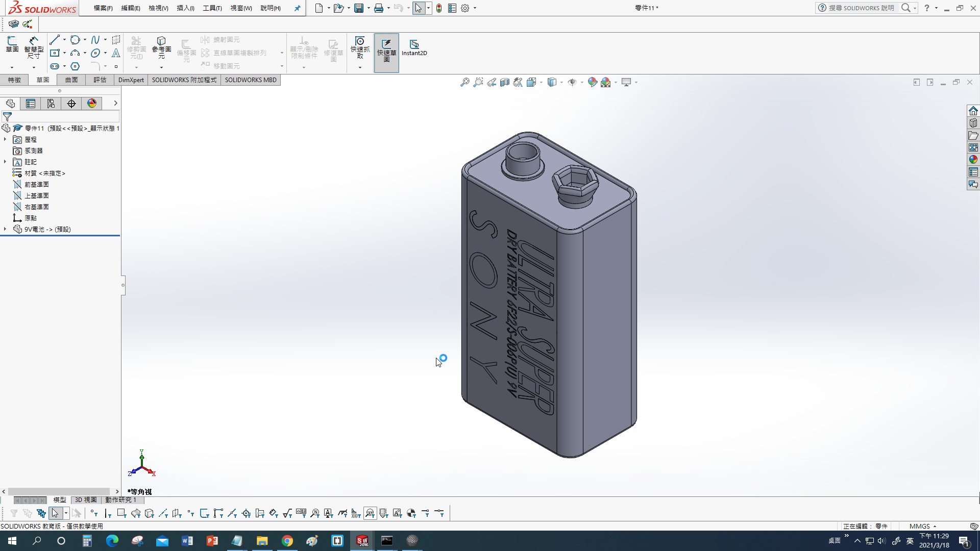980x551 pixels.
Task: Open the Hide/Show Items eye icon
Action: [572, 82]
